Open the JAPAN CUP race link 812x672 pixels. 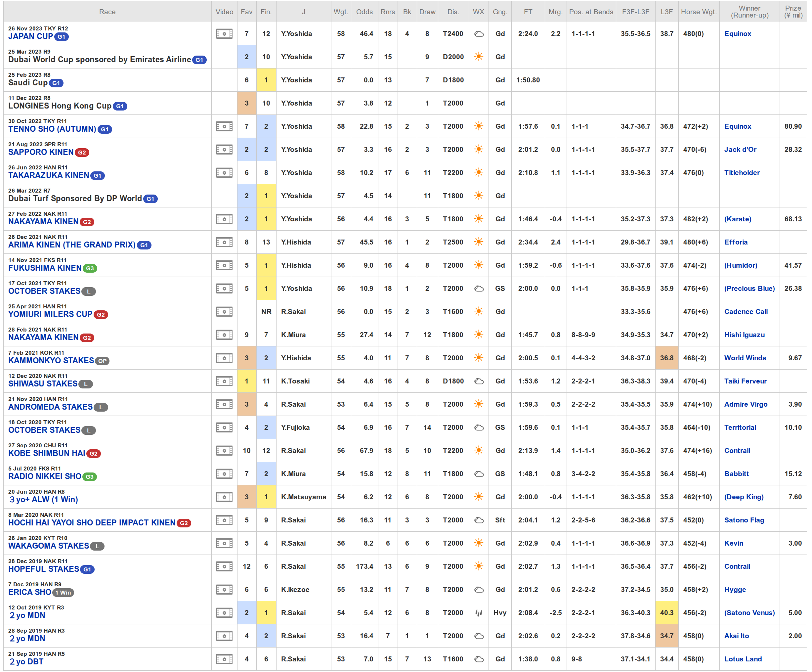(30, 36)
